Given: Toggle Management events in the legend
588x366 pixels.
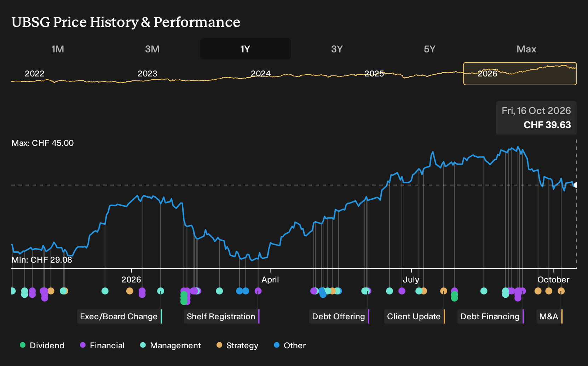Looking at the screenshot, I should tap(171, 345).
